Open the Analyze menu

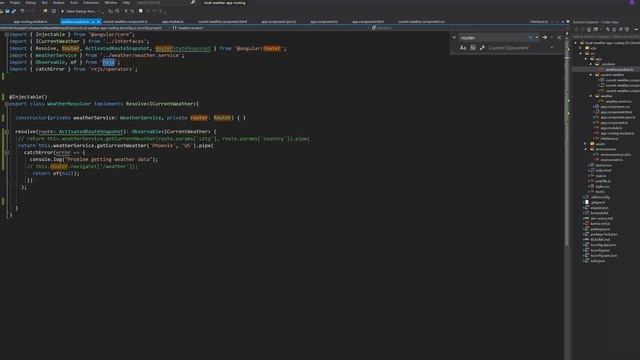pos(58,2)
